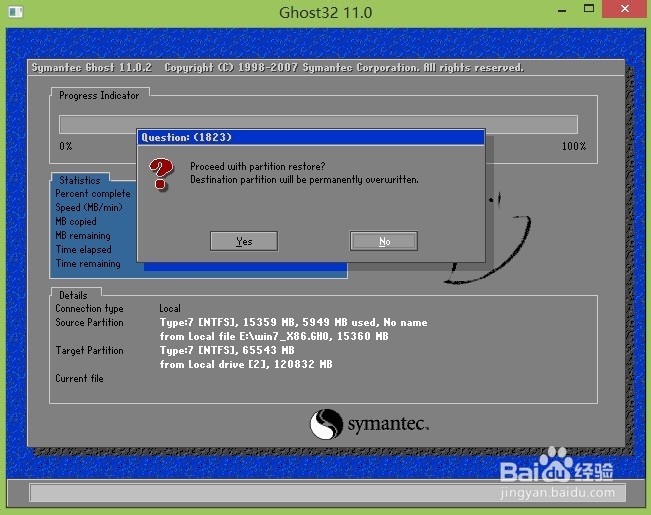The height and width of the screenshot is (515, 651).
Task: Click "Destination partition will be permanently overwritten" warning
Action: [x=304, y=179]
